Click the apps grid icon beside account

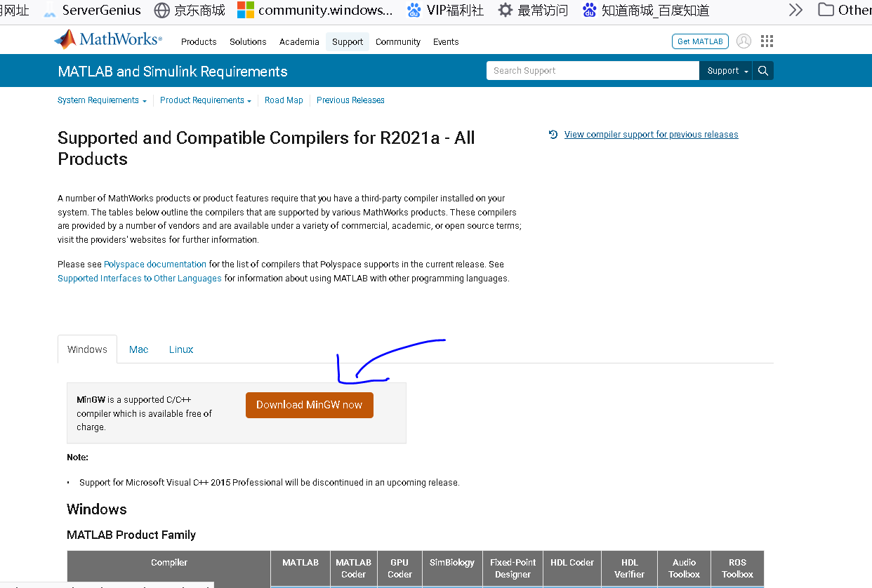767,41
